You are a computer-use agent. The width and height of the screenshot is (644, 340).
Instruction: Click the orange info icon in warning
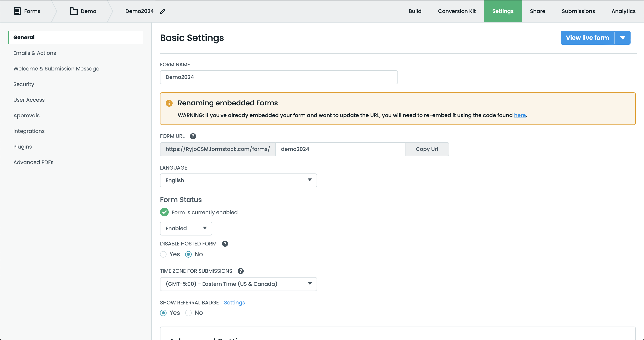tap(169, 103)
